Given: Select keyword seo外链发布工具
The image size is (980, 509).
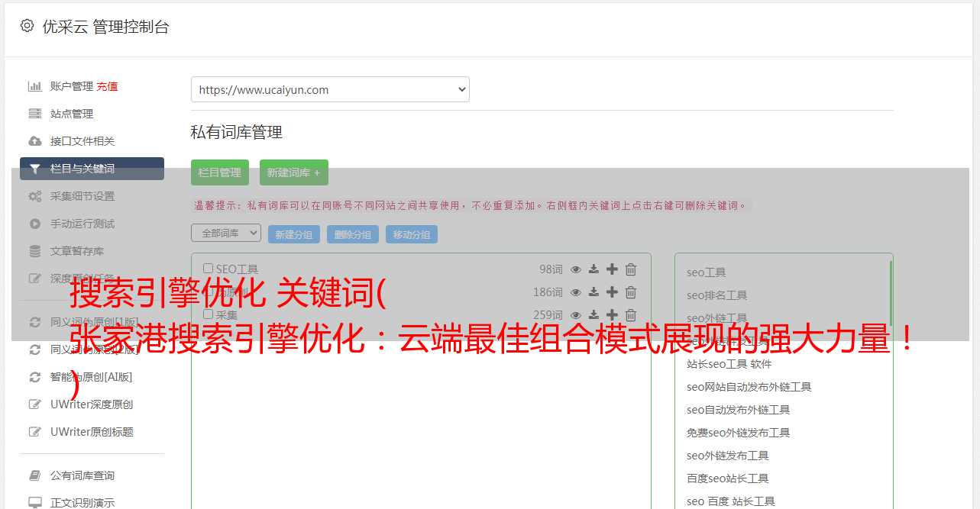Looking at the screenshot, I should point(727,456).
